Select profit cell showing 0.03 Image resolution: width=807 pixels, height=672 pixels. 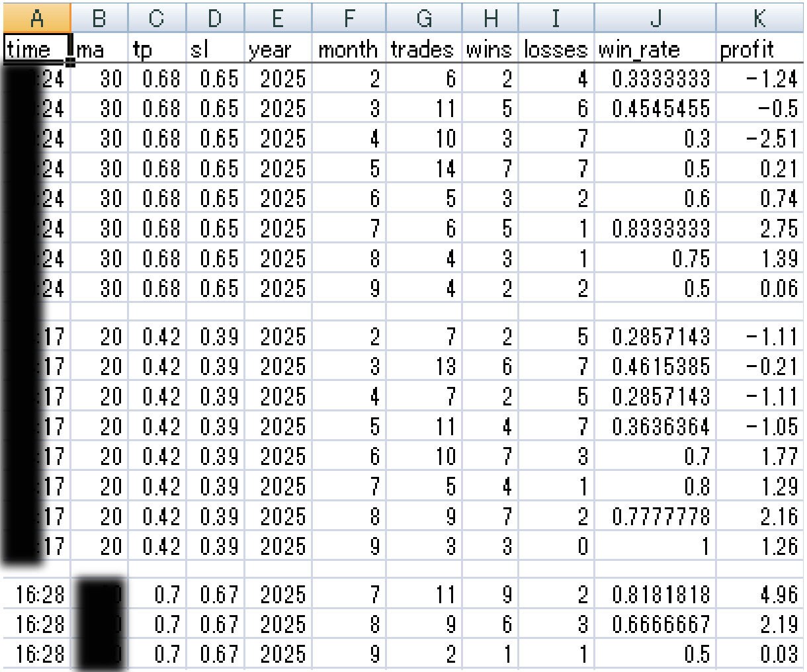coord(758,655)
